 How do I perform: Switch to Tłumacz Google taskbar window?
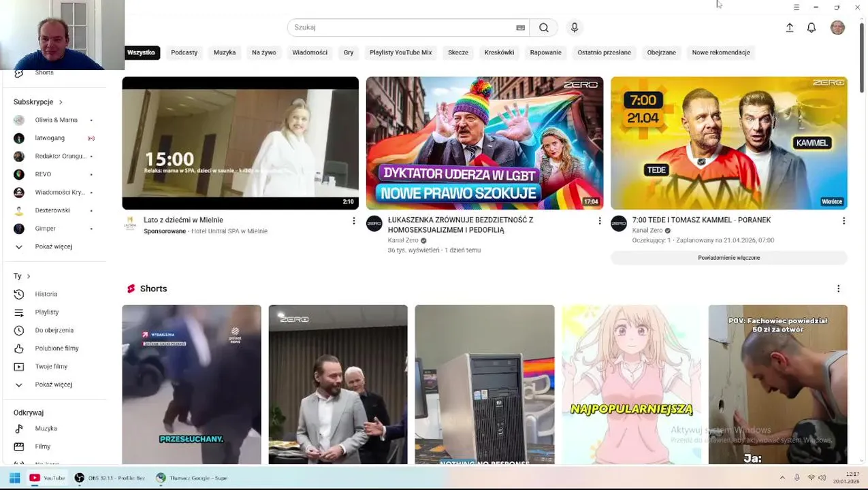191,478
